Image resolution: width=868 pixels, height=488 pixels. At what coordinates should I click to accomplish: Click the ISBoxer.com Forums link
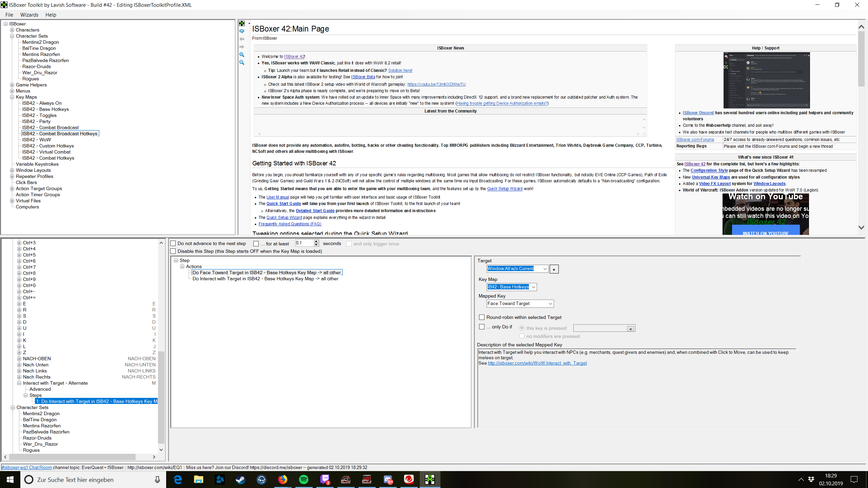coord(695,140)
